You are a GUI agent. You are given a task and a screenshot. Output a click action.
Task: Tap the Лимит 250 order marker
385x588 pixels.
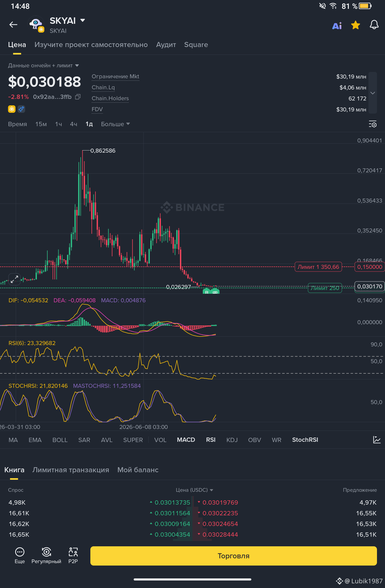[x=325, y=288]
